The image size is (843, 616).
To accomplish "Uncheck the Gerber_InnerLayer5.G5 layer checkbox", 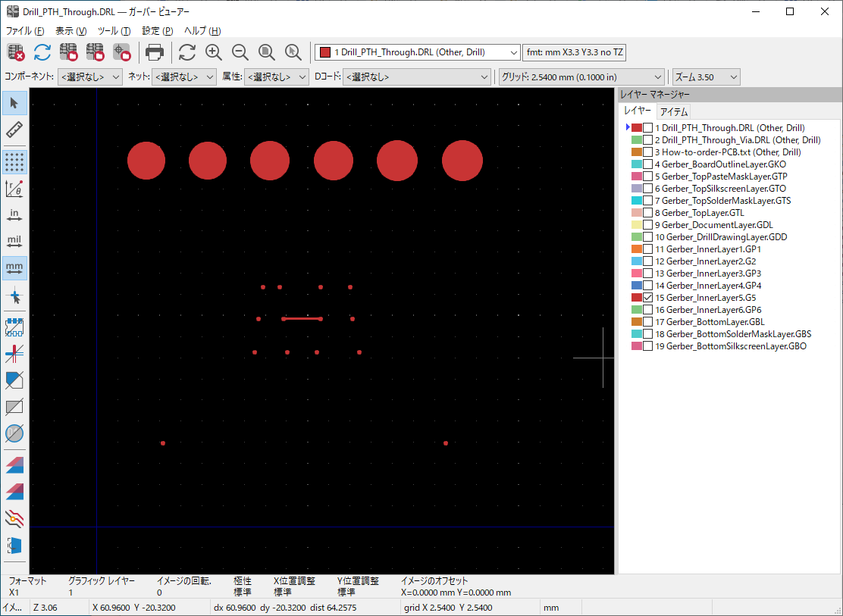I will tap(647, 298).
